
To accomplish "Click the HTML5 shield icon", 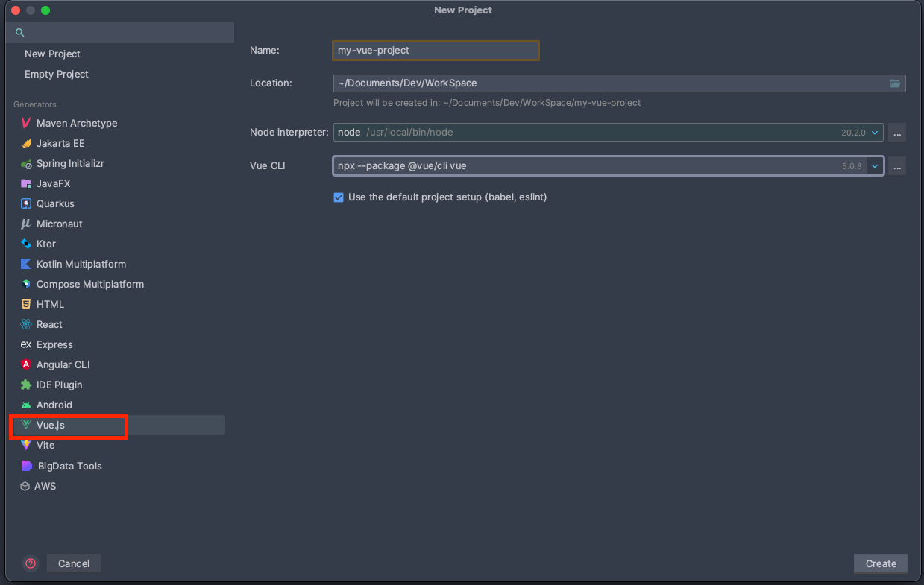I will 26,304.
